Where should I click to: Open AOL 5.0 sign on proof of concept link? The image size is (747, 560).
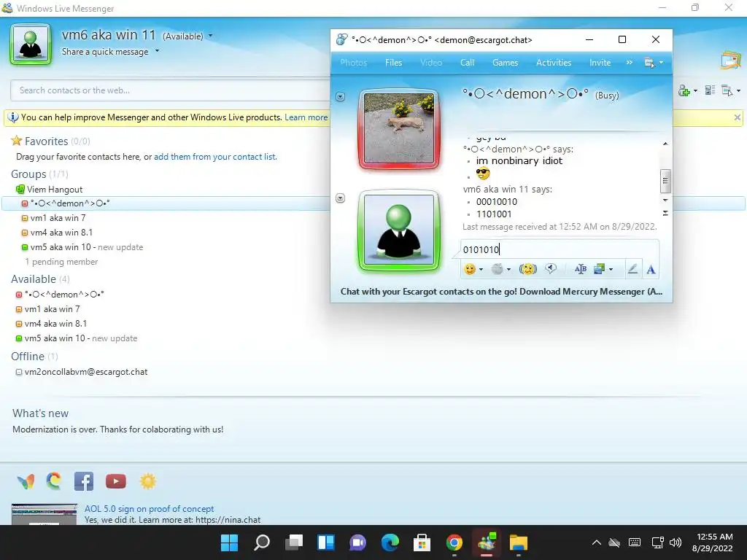tap(149, 508)
